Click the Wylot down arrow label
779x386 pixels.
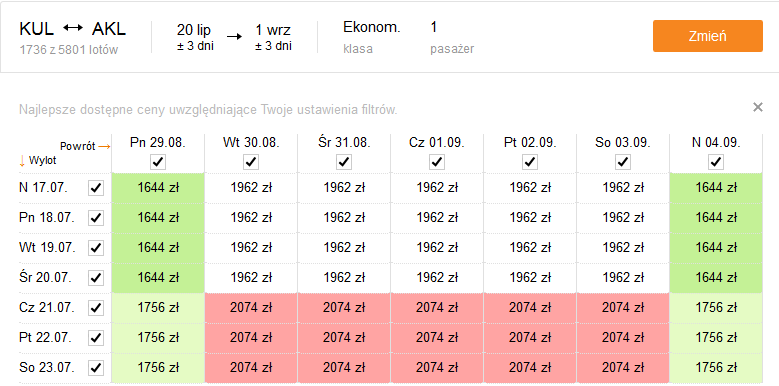coord(38,160)
